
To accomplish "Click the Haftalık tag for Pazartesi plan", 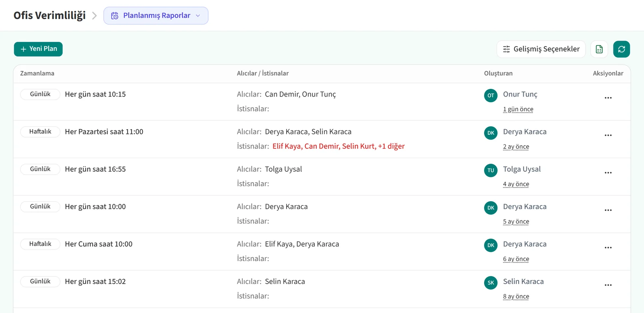I will 40,132.
